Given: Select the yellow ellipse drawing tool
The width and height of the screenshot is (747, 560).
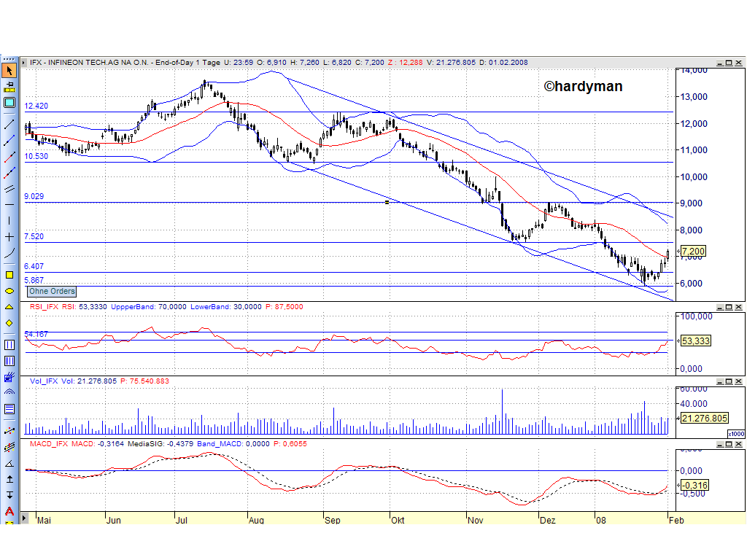Looking at the screenshot, I should 9,290.
